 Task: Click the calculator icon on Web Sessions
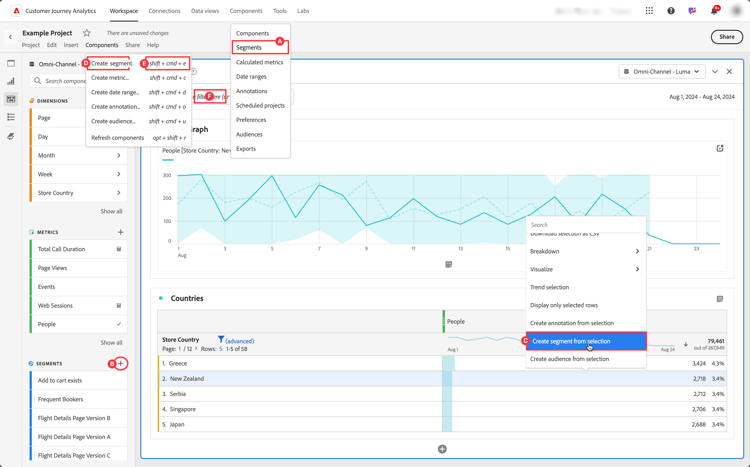119,305
